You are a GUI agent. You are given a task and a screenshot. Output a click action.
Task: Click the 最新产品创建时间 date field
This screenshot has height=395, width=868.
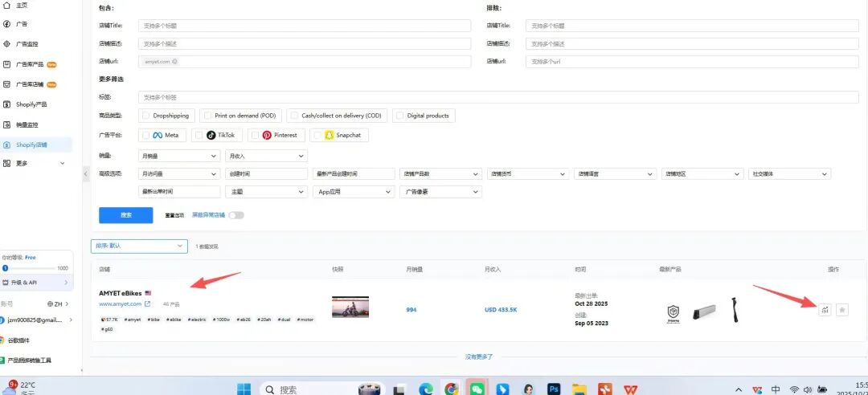tap(354, 173)
